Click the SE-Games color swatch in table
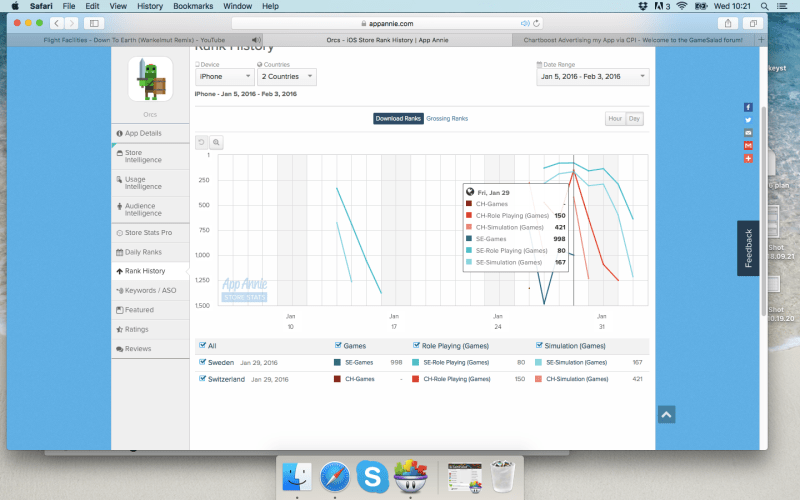Image resolution: width=800 pixels, height=500 pixels. (x=337, y=362)
